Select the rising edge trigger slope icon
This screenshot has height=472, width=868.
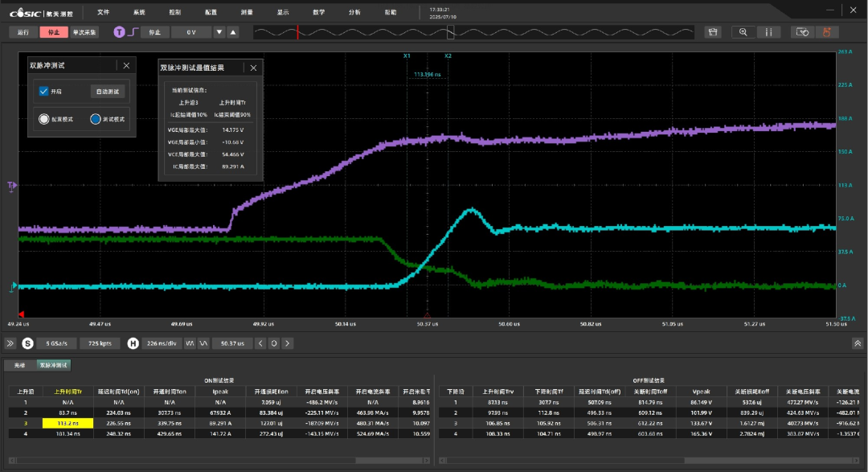pos(132,32)
